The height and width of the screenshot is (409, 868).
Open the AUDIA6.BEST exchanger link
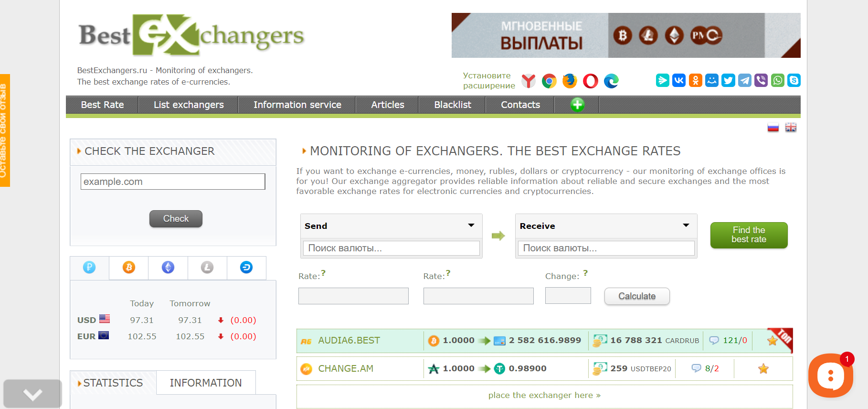click(x=349, y=341)
